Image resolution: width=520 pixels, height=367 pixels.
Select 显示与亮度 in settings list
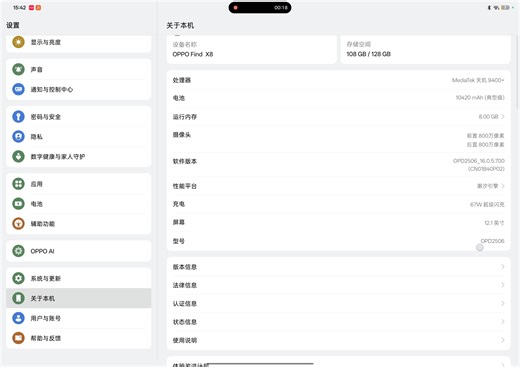tap(79, 42)
